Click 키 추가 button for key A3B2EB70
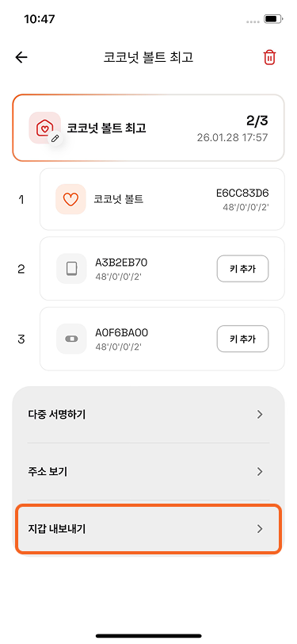297x644 pixels. [x=243, y=269]
